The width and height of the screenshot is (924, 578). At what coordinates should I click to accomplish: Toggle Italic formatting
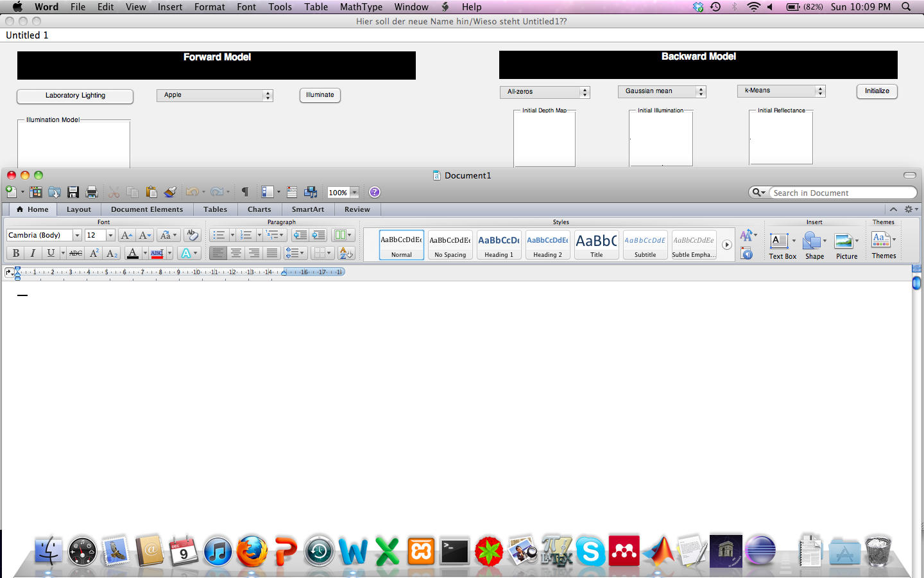pos(33,253)
